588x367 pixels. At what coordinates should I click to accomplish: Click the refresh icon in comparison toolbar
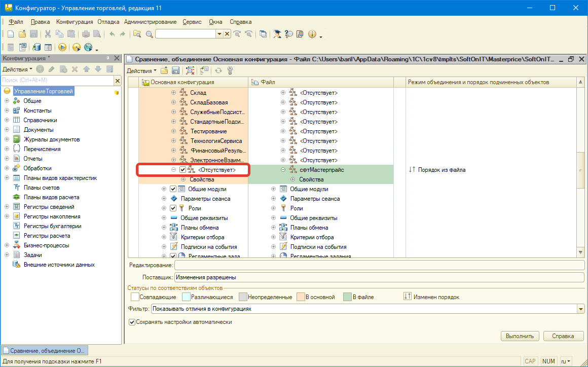click(219, 70)
